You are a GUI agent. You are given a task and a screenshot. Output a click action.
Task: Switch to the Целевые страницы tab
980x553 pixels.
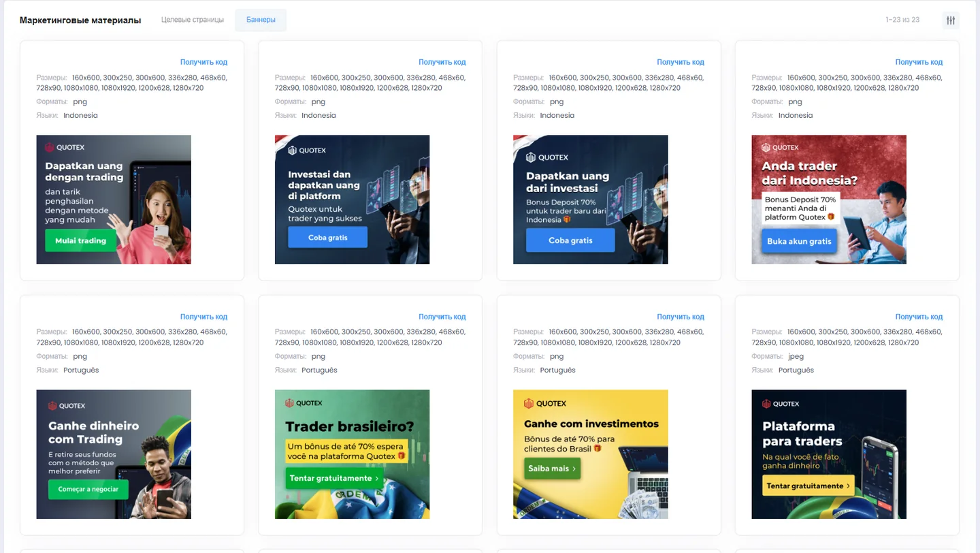coord(193,20)
